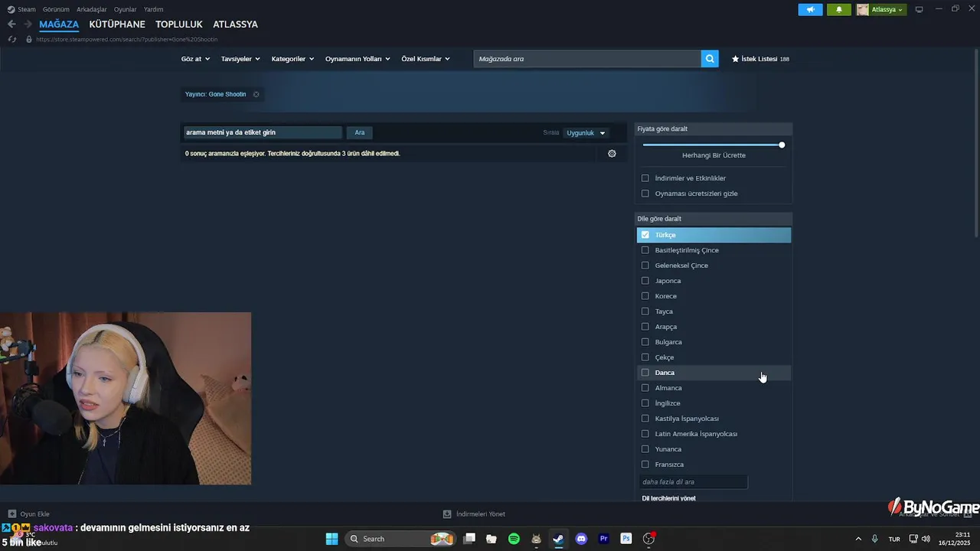This screenshot has width=980, height=551.
Task: Click the forward navigation arrow
Action: (x=28, y=24)
